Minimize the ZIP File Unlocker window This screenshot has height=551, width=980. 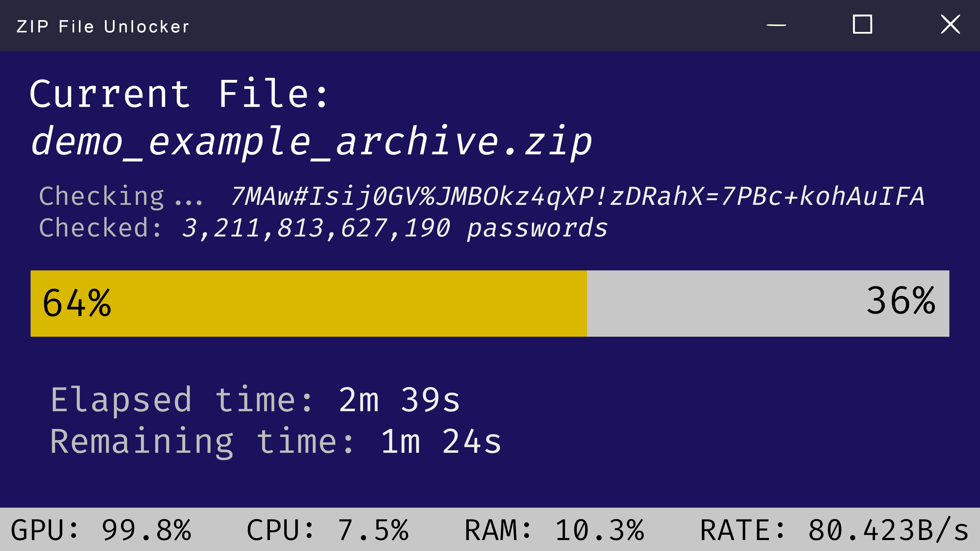click(x=776, y=25)
